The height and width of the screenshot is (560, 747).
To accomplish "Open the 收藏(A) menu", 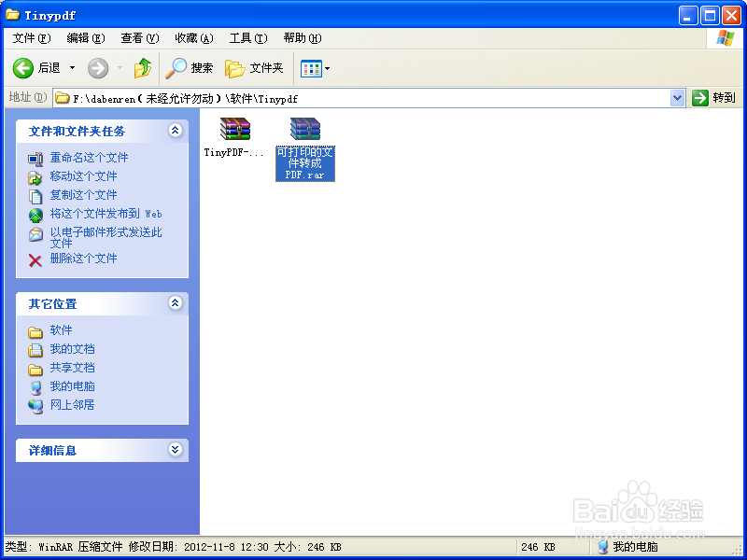I will [194, 38].
